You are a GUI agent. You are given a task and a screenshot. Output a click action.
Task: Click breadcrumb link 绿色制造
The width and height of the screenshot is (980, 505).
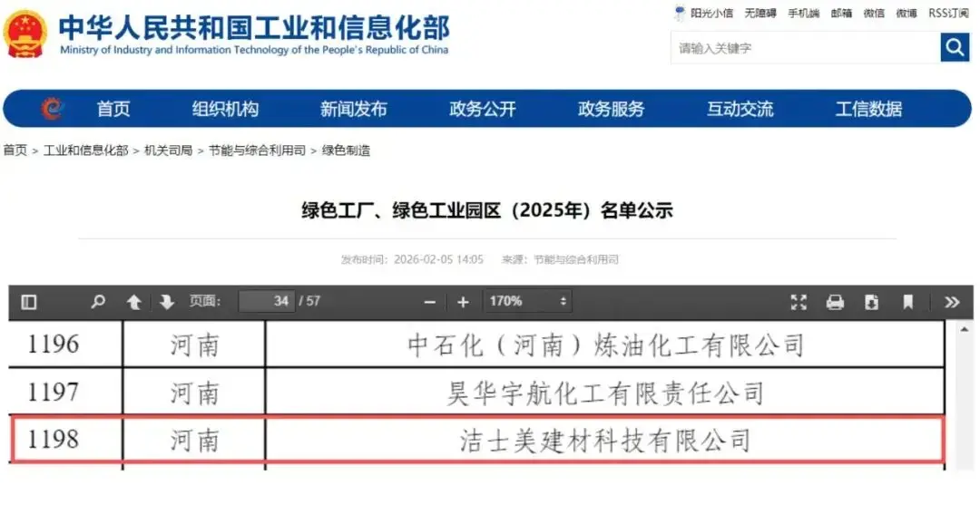coord(346,151)
